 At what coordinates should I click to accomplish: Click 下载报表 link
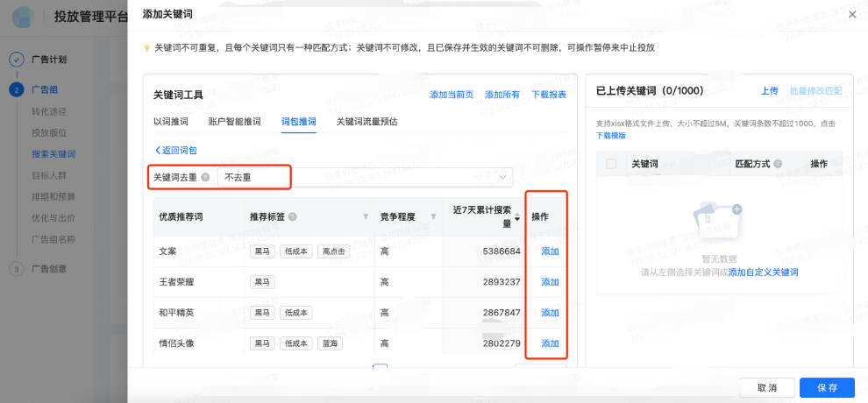pos(549,95)
